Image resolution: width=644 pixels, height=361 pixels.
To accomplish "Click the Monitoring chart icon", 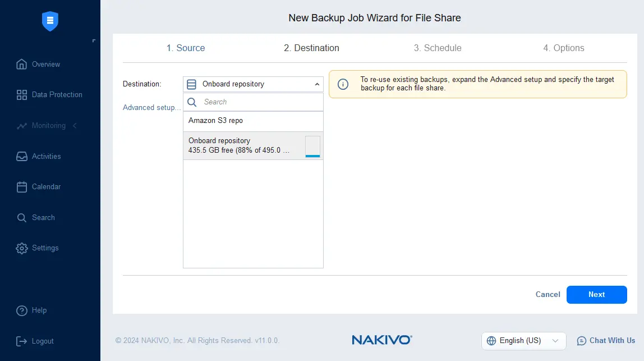I will [22, 126].
